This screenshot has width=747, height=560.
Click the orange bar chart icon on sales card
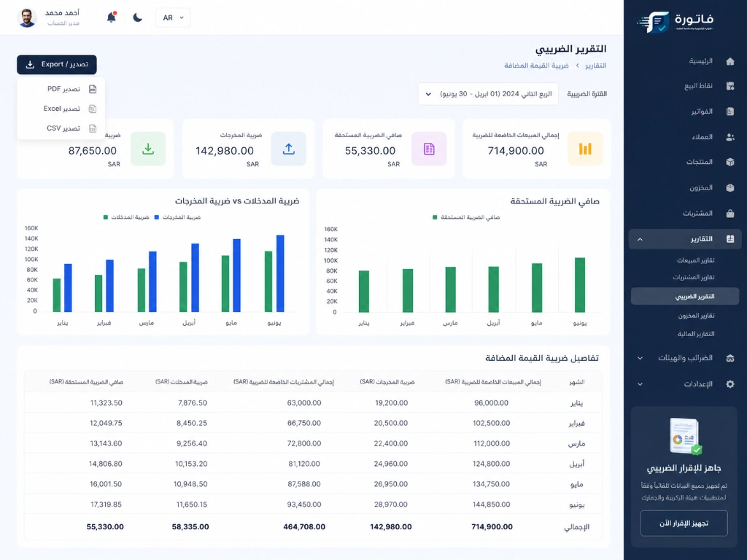[585, 149]
